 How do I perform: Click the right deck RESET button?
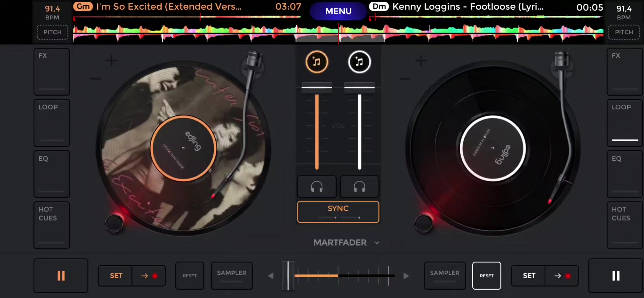tap(487, 276)
